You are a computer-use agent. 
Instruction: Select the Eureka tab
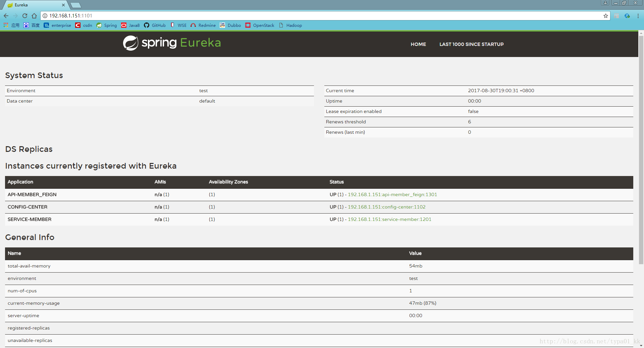(35, 5)
